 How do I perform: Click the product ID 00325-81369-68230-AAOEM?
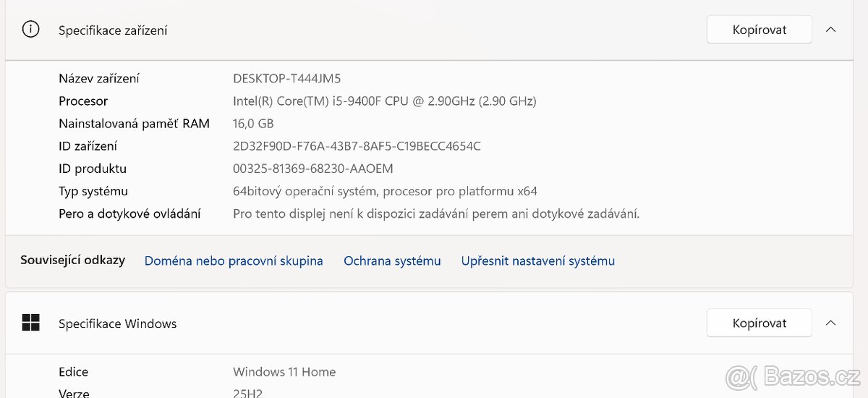(x=312, y=169)
